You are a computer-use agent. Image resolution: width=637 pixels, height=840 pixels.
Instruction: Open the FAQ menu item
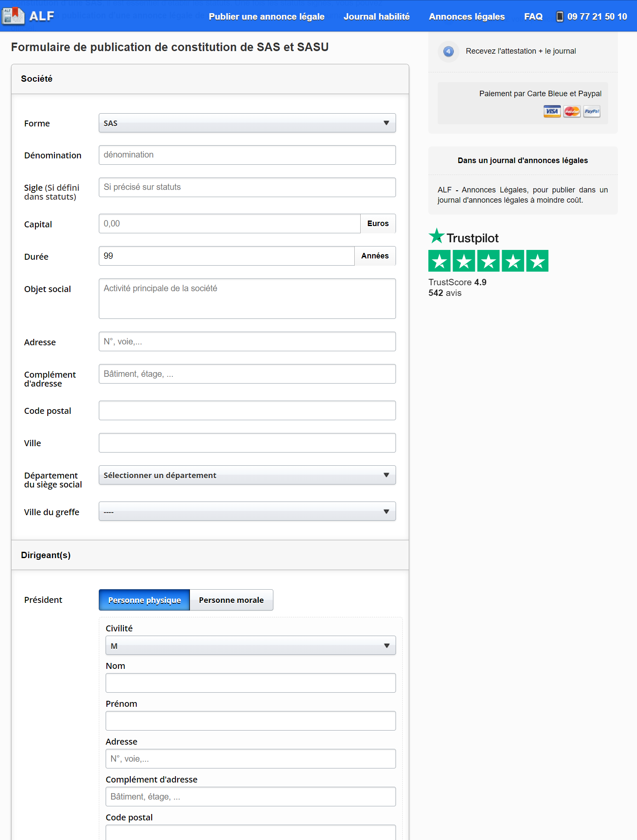pyautogui.click(x=533, y=17)
